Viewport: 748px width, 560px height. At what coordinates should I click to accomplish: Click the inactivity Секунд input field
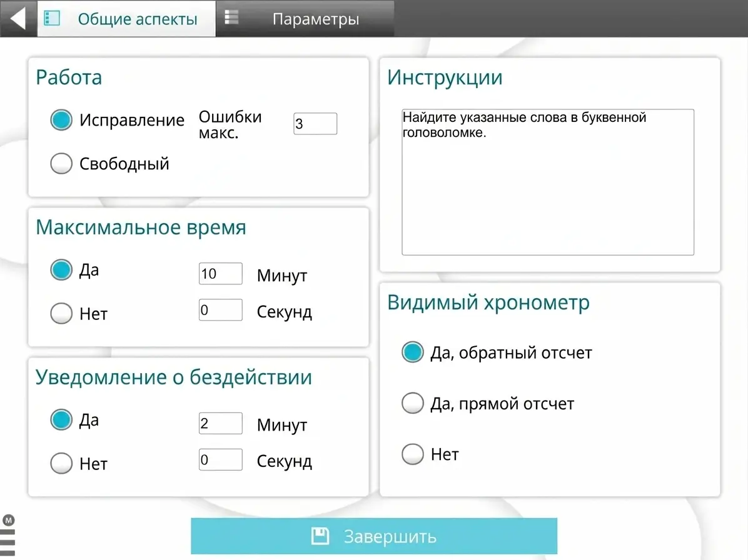[220, 459]
